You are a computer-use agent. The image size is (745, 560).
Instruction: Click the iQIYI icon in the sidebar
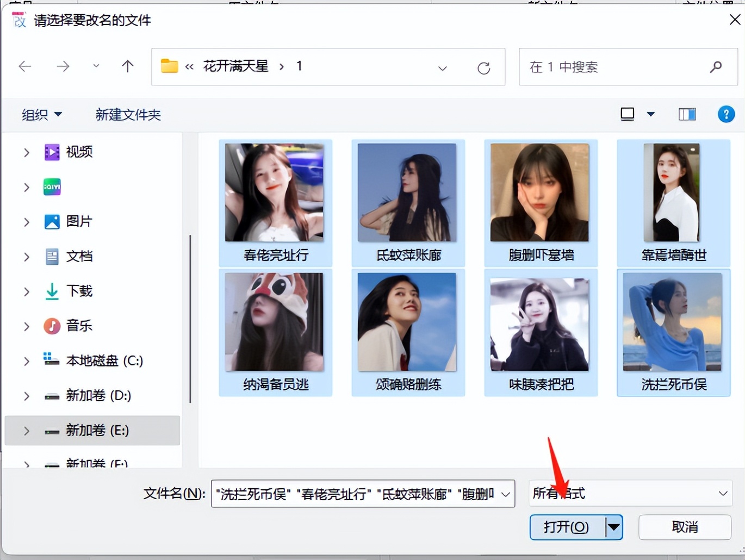(x=52, y=187)
